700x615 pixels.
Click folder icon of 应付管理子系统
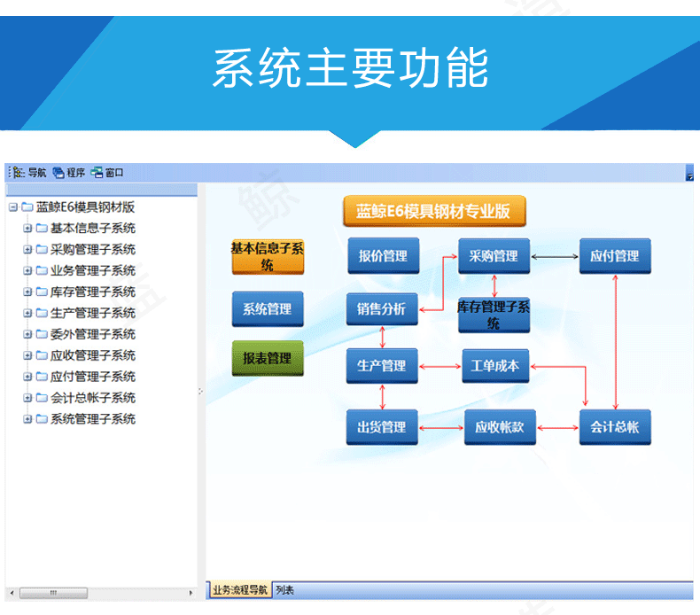tap(42, 377)
